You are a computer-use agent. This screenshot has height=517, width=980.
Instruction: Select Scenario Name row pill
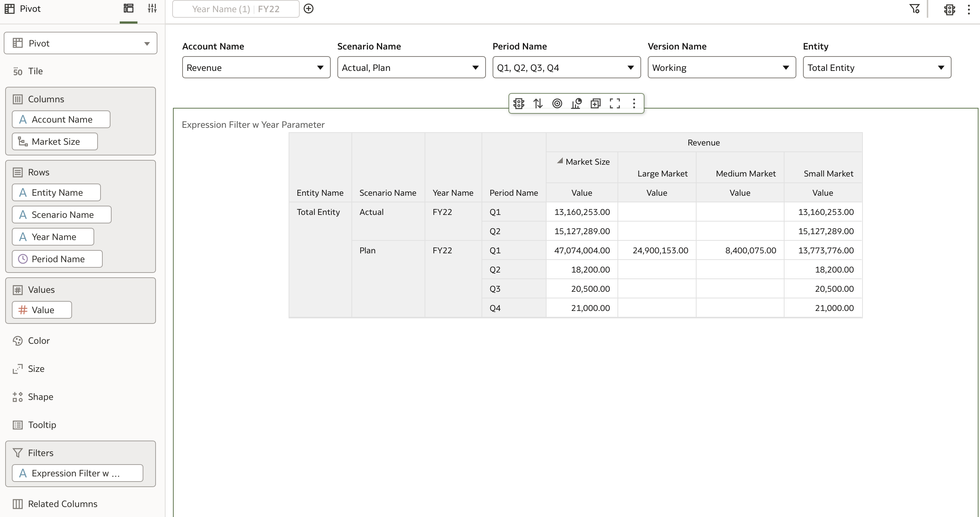tap(62, 215)
